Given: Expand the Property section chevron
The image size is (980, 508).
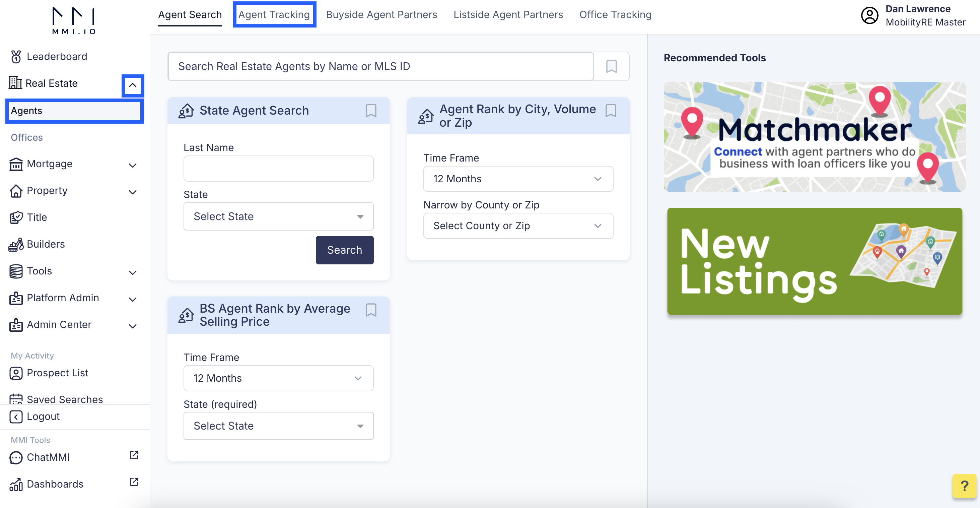Looking at the screenshot, I should pos(132,192).
